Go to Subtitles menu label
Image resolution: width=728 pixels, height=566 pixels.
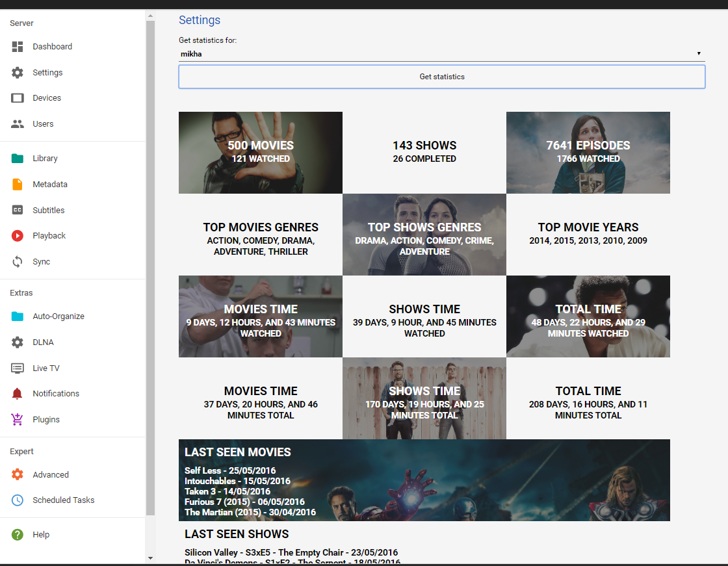tap(49, 211)
